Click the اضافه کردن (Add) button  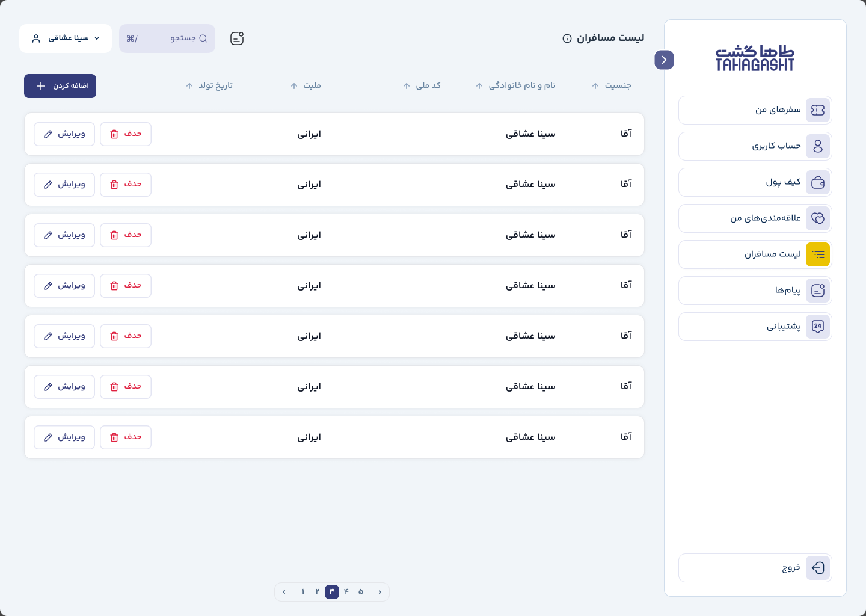tap(60, 86)
